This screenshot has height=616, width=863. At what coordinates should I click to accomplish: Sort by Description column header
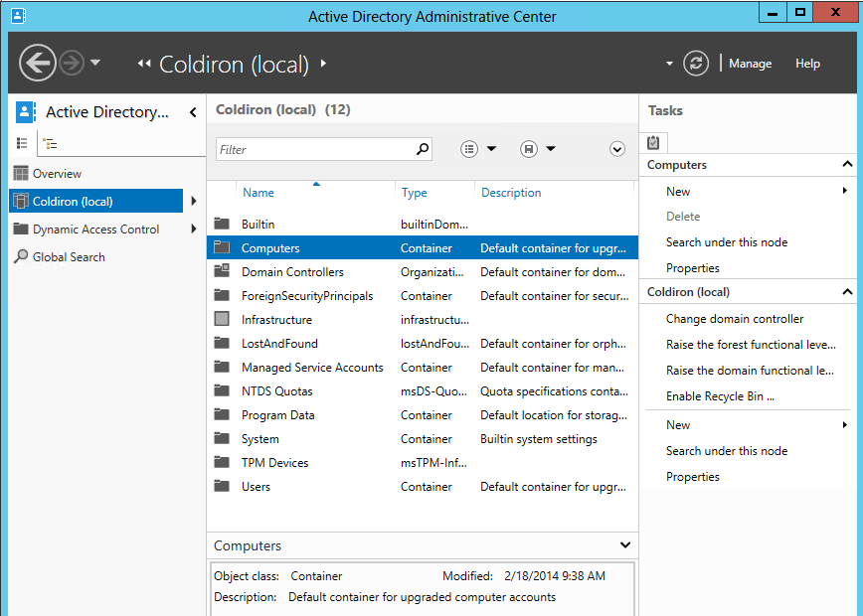pyautogui.click(x=511, y=193)
